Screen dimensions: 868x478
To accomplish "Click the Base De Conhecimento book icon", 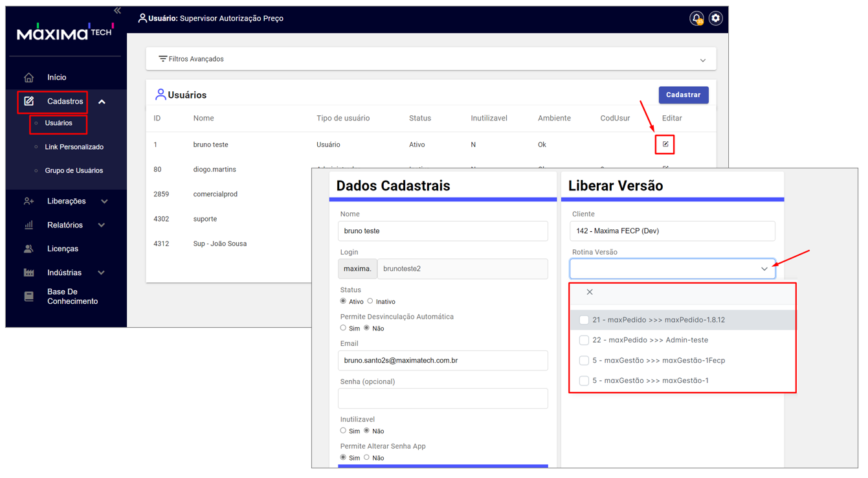I will click(x=29, y=297).
